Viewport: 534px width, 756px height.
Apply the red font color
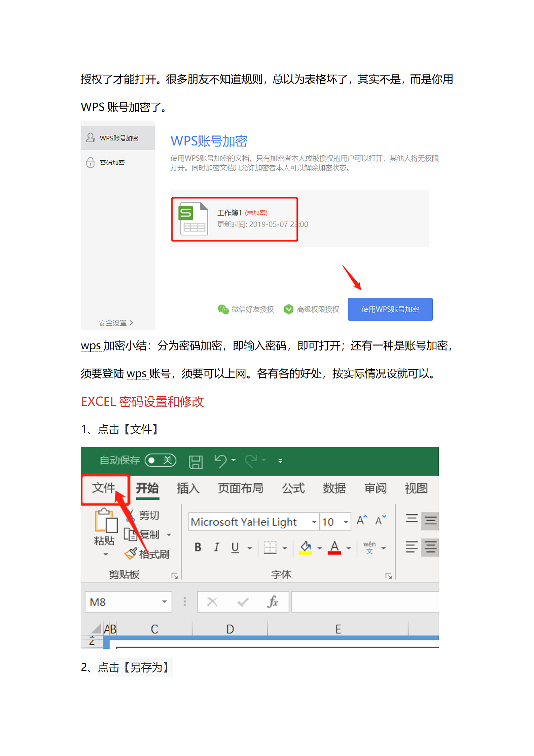[x=334, y=548]
